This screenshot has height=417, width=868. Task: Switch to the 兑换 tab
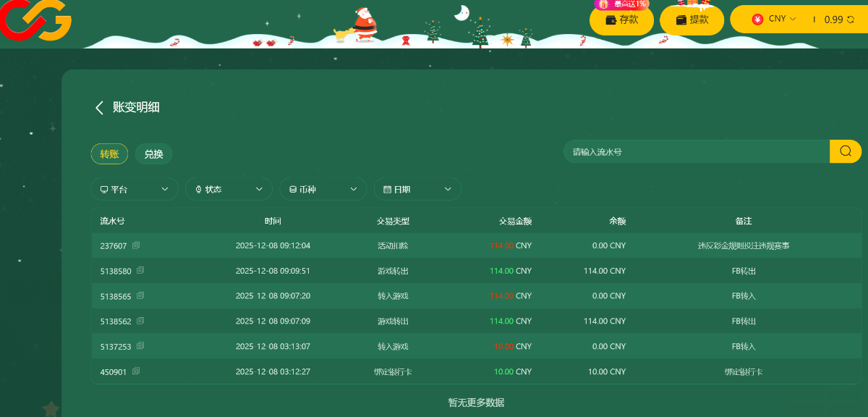(153, 154)
